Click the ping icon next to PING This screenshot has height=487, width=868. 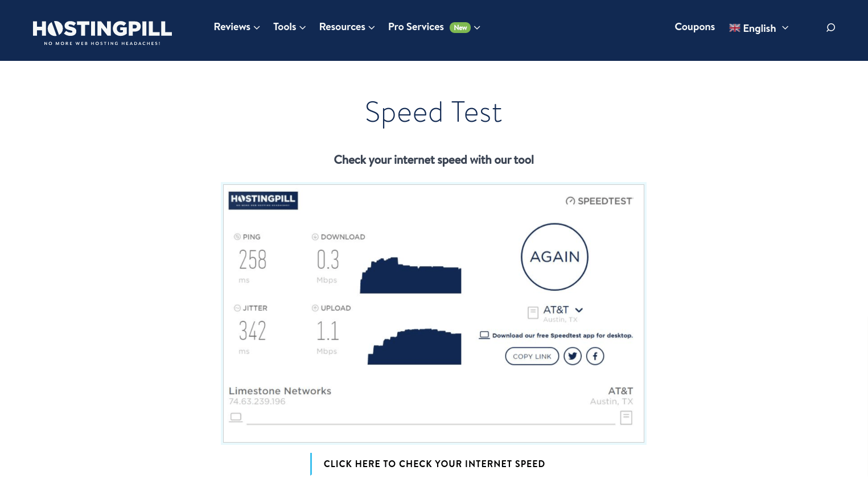click(237, 237)
